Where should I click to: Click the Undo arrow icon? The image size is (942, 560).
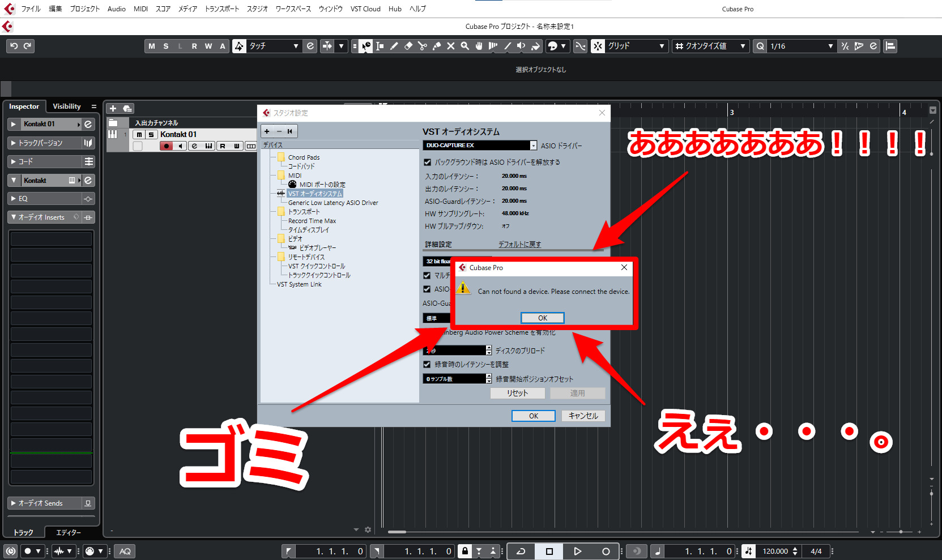coord(14,46)
